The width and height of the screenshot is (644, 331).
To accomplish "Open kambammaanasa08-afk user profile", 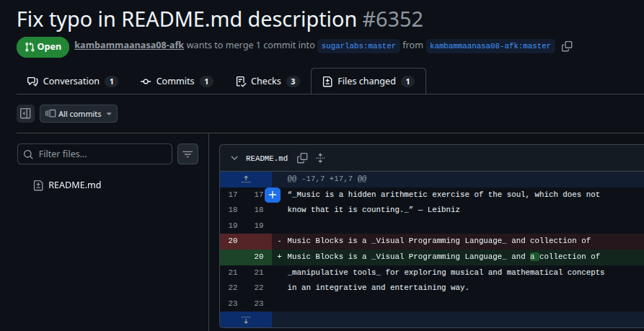I will pyautogui.click(x=129, y=45).
